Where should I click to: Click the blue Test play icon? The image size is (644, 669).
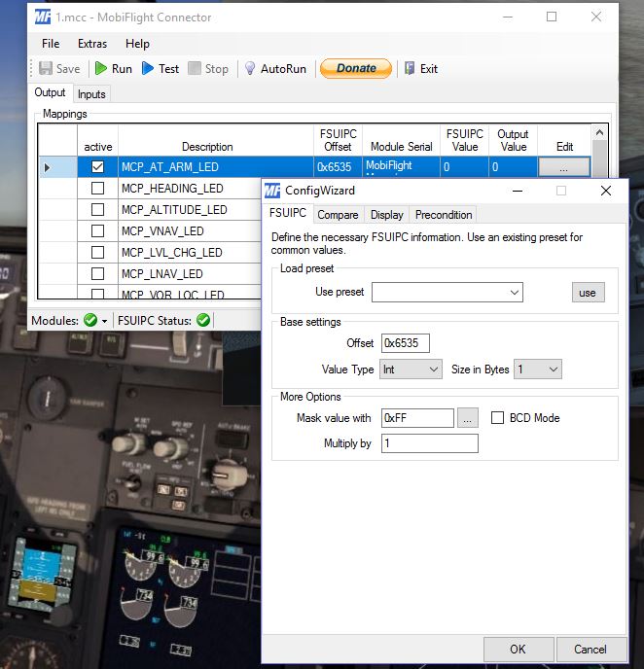point(148,68)
